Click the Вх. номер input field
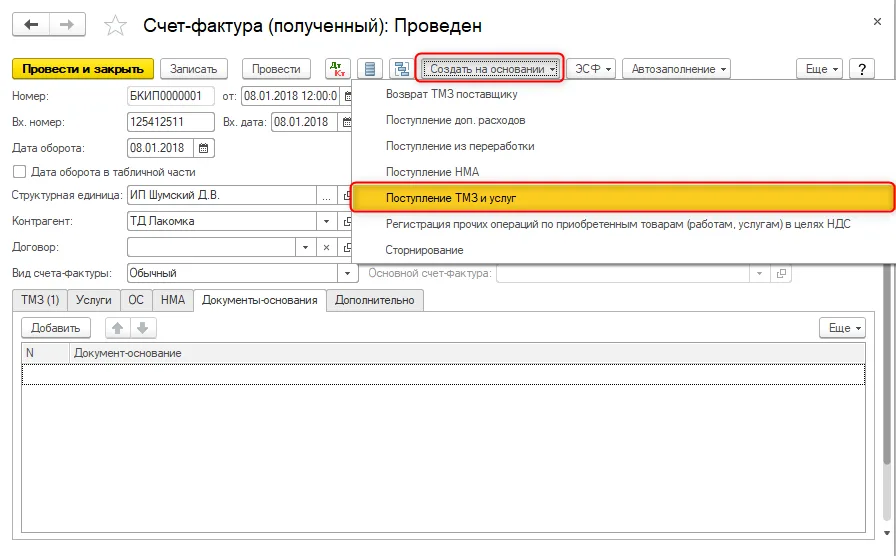Image resolution: width=896 pixels, height=556 pixels. [x=171, y=122]
